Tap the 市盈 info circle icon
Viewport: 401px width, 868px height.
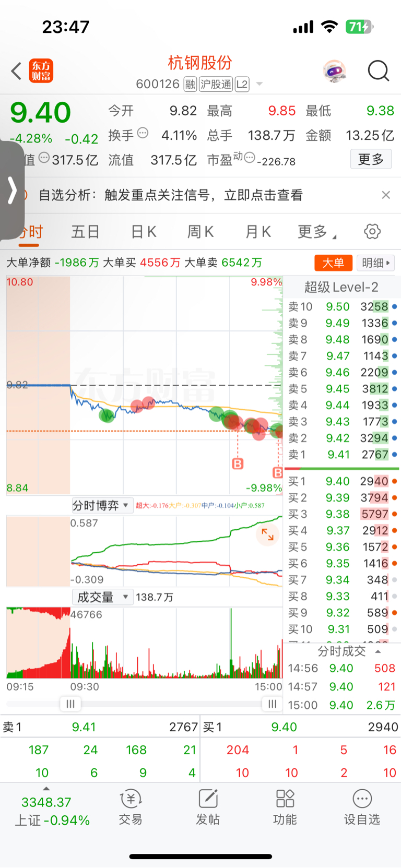click(250, 157)
